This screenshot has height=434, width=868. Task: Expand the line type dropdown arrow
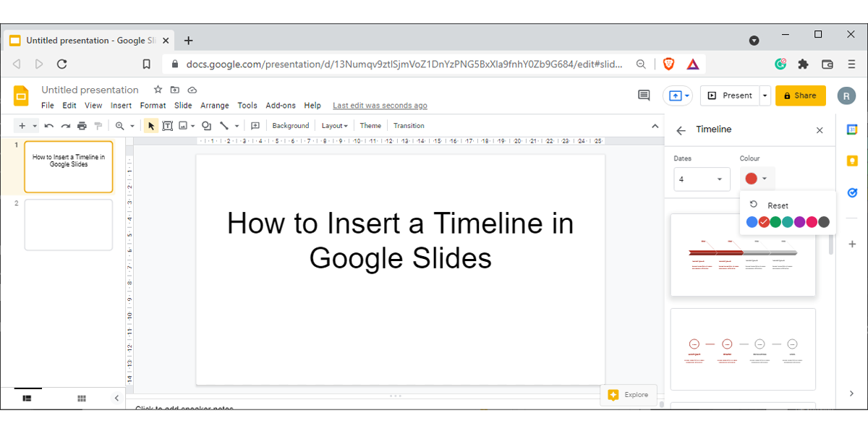click(x=237, y=126)
